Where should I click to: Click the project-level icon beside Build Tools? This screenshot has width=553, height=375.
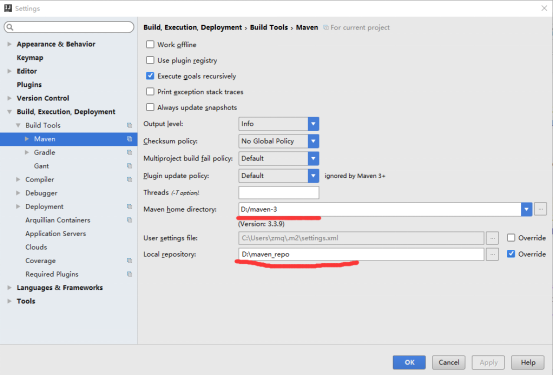pyautogui.click(x=129, y=125)
